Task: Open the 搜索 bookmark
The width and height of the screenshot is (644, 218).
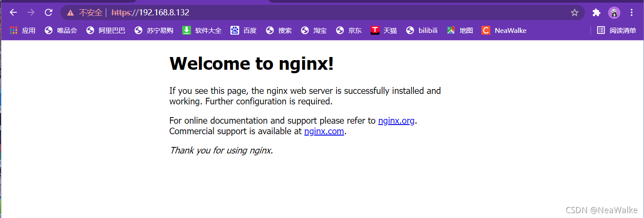Action: pos(279,30)
